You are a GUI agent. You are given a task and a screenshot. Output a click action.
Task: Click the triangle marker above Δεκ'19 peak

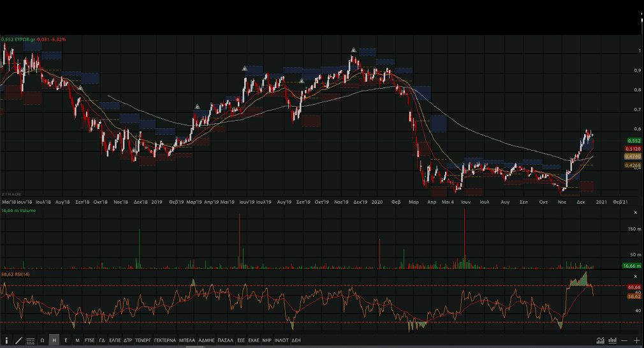(353, 50)
